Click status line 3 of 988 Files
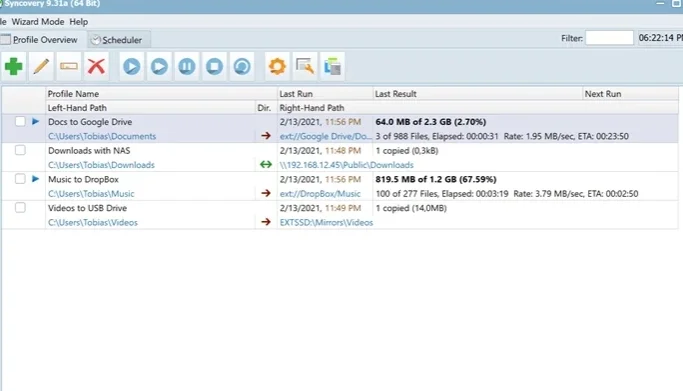This screenshot has width=683, height=391. (502, 136)
